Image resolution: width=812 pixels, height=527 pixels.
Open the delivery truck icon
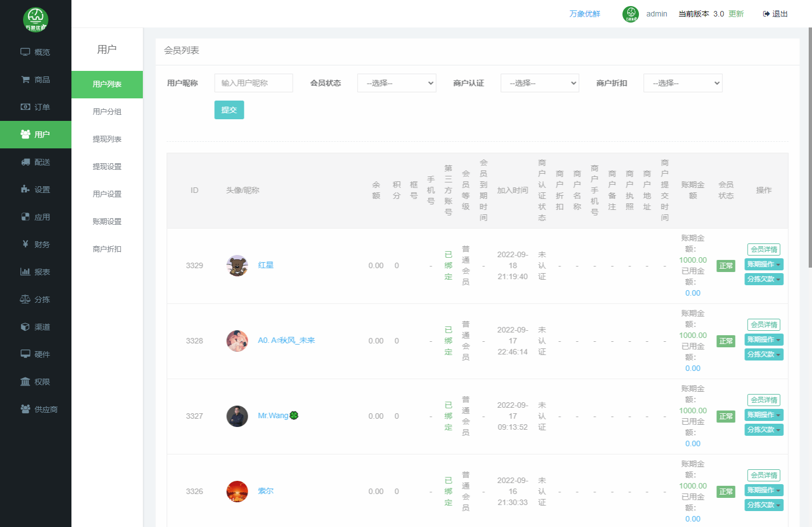[25, 162]
